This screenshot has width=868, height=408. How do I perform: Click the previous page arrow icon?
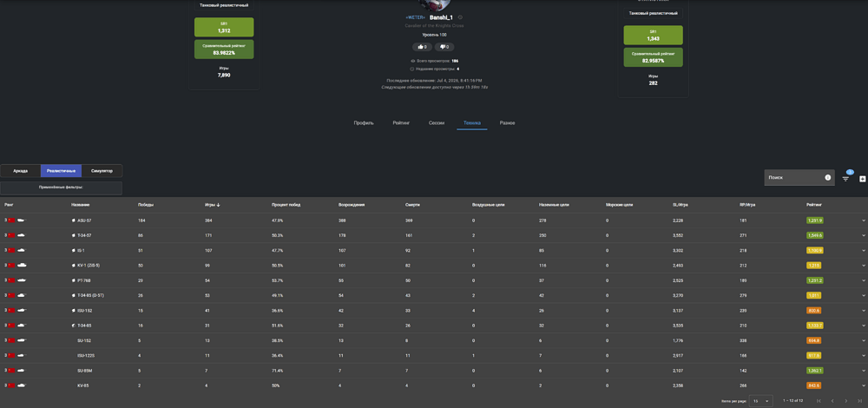tap(832, 400)
